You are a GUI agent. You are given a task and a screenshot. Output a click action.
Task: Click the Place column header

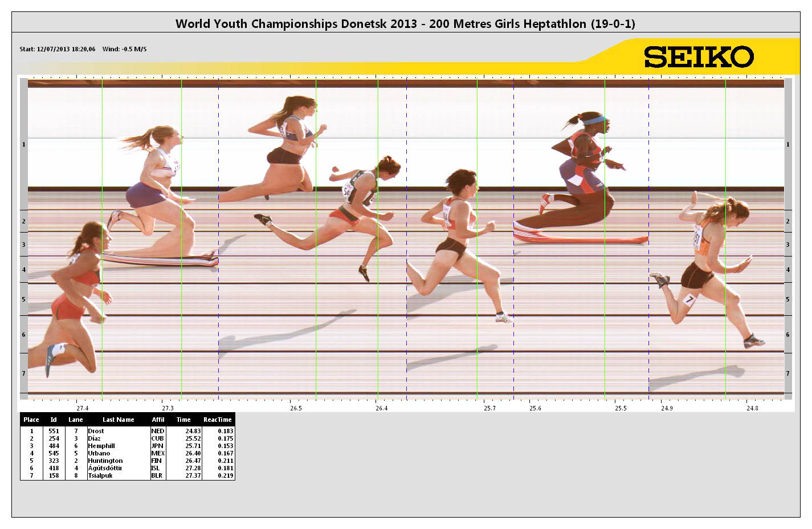coord(31,420)
